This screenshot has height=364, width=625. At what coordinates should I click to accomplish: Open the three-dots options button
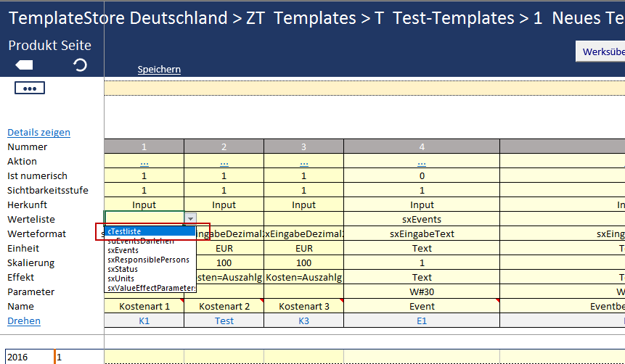click(30, 88)
